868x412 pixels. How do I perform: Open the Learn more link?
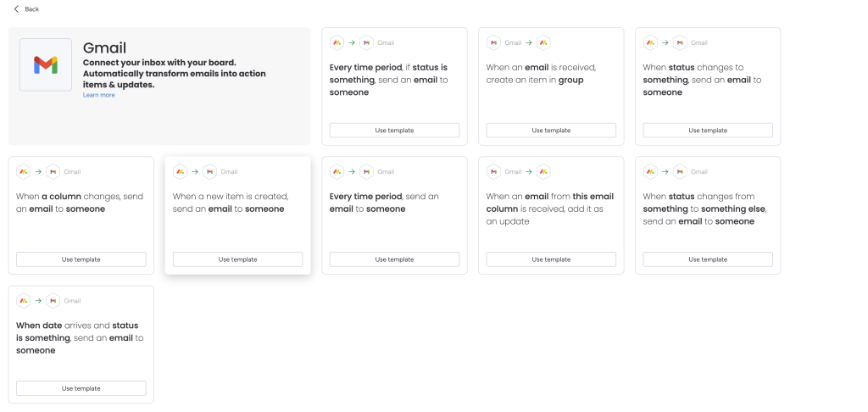[99, 95]
